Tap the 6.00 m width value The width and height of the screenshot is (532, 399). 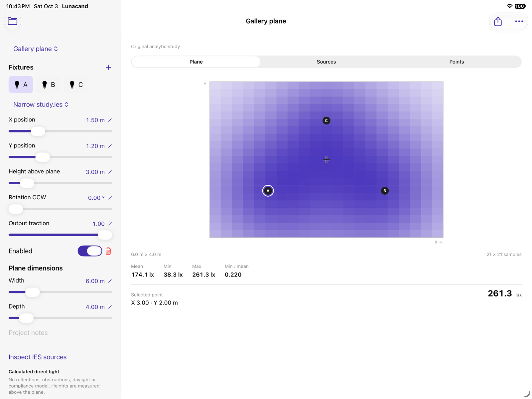click(x=95, y=281)
